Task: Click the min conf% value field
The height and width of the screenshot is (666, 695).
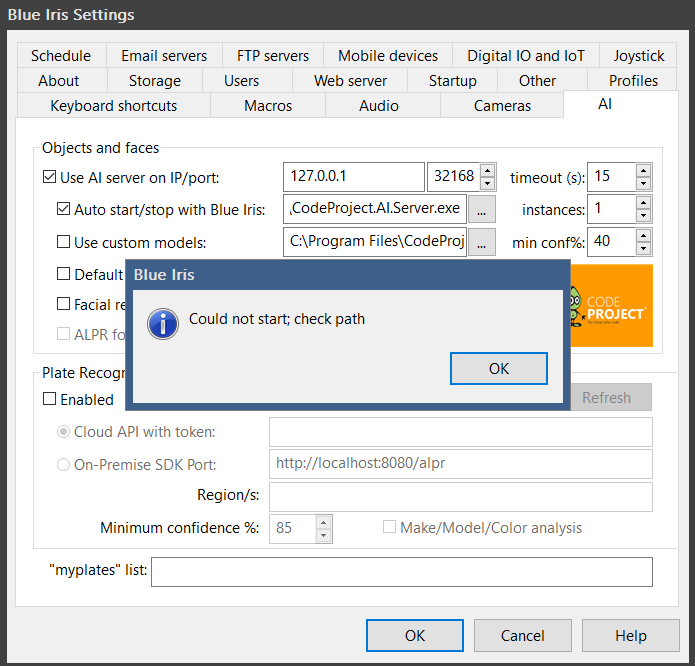Action: tap(611, 241)
